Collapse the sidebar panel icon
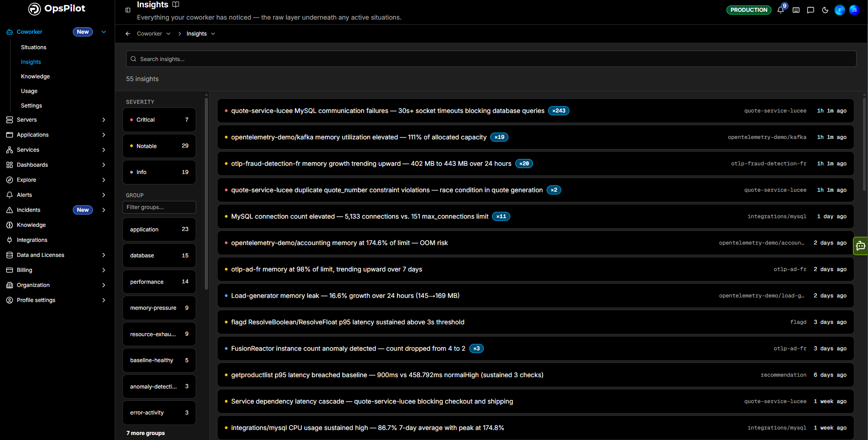 128,10
